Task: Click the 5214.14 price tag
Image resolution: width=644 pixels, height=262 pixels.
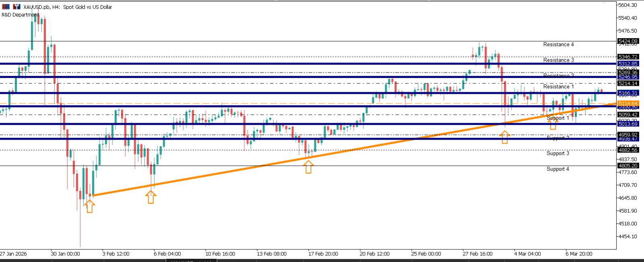Action: click(628, 83)
